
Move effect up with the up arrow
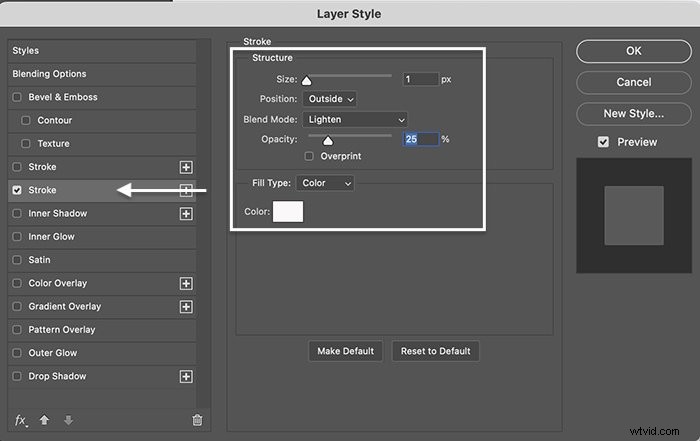coord(44,420)
